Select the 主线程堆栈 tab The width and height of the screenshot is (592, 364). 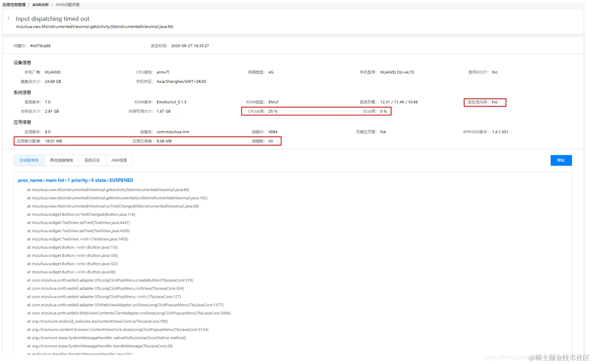(29, 160)
